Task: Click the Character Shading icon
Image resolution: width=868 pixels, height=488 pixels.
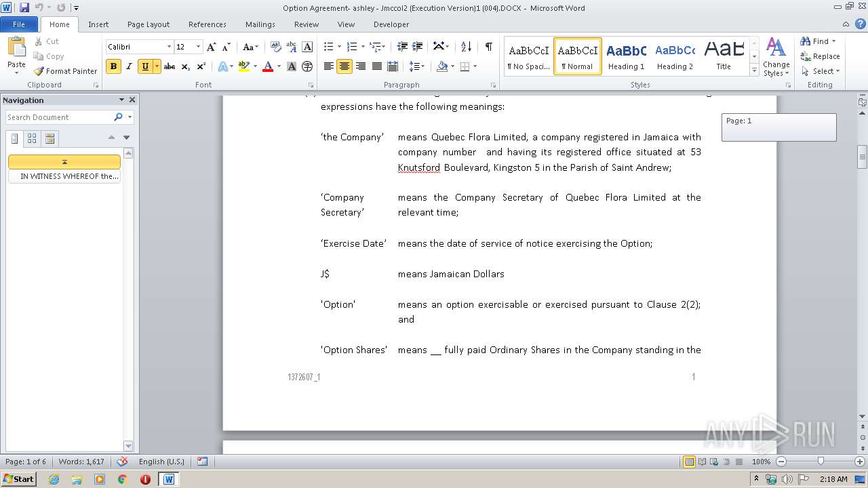Action: pyautogui.click(x=292, y=66)
